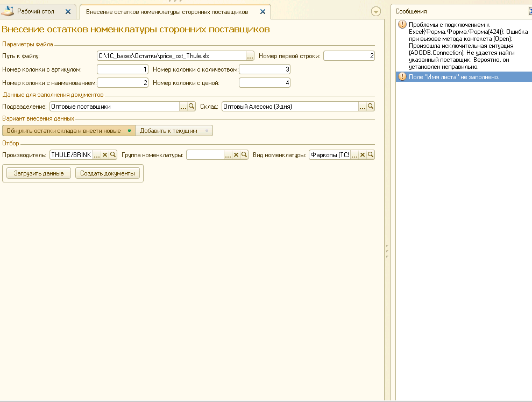
Task: Switch to 'Добавить к текущим' option
Action: [x=173, y=131]
